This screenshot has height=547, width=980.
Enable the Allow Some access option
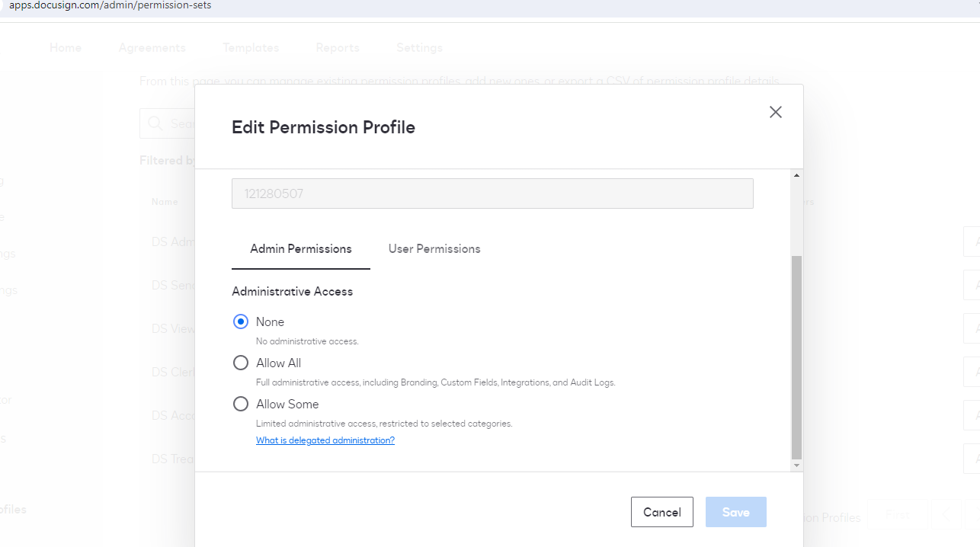(241, 405)
